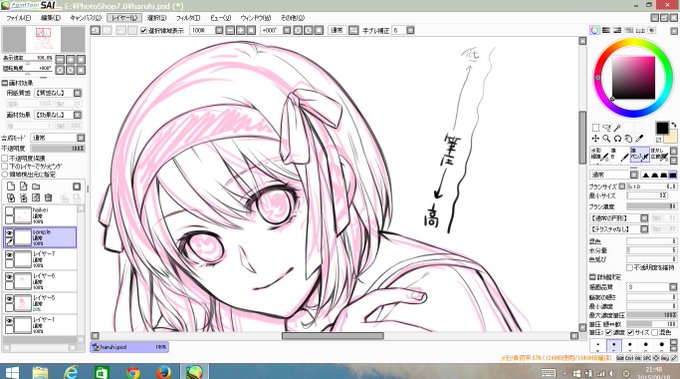This screenshot has height=379, width=680.
Task: Hide the selected layer with eye icon
Action: point(9,233)
